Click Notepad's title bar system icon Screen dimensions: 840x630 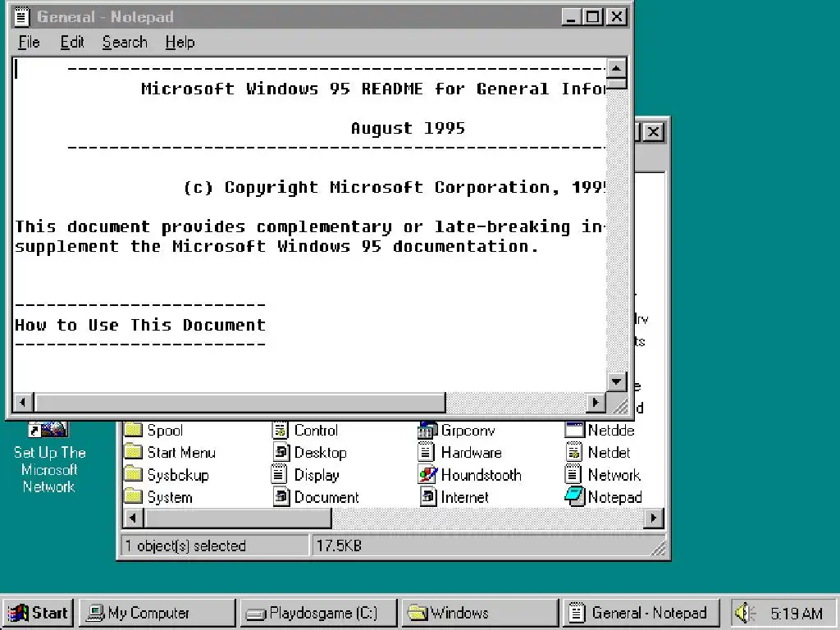[x=21, y=16]
